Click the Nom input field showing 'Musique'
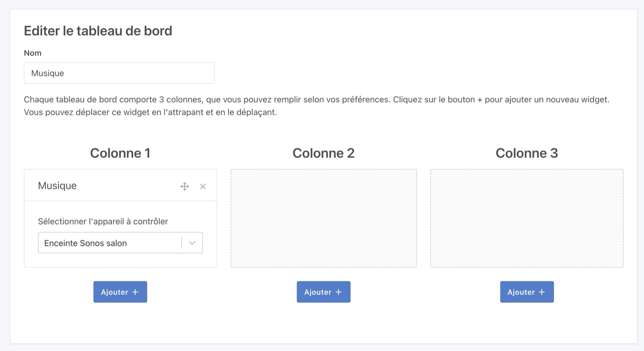644x351 pixels. (x=119, y=73)
